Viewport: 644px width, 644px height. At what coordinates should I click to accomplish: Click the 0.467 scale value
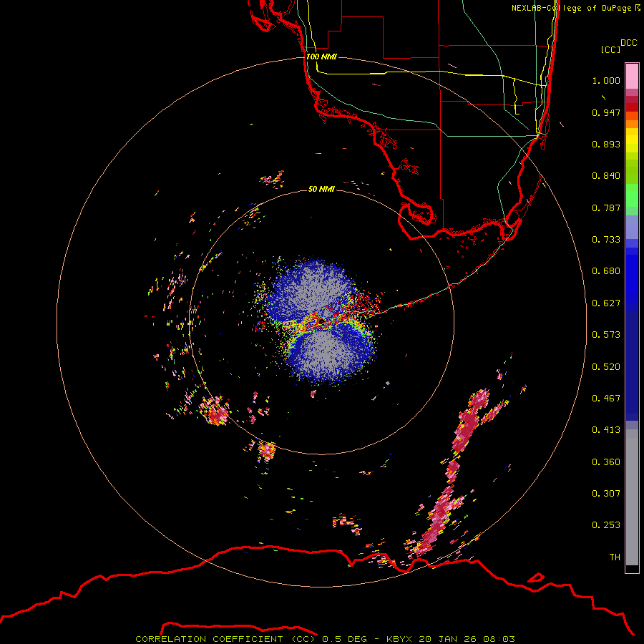point(606,399)
